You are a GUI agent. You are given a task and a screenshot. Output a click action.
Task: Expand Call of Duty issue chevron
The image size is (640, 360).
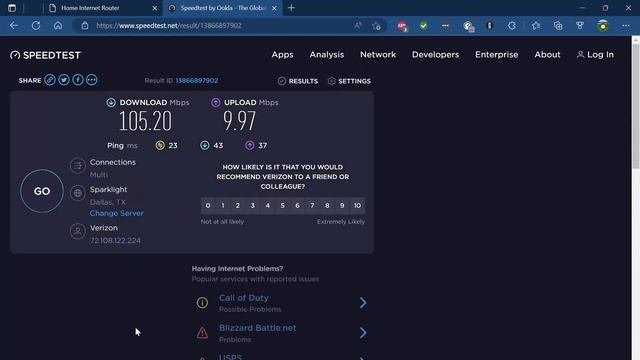(363, 303)
